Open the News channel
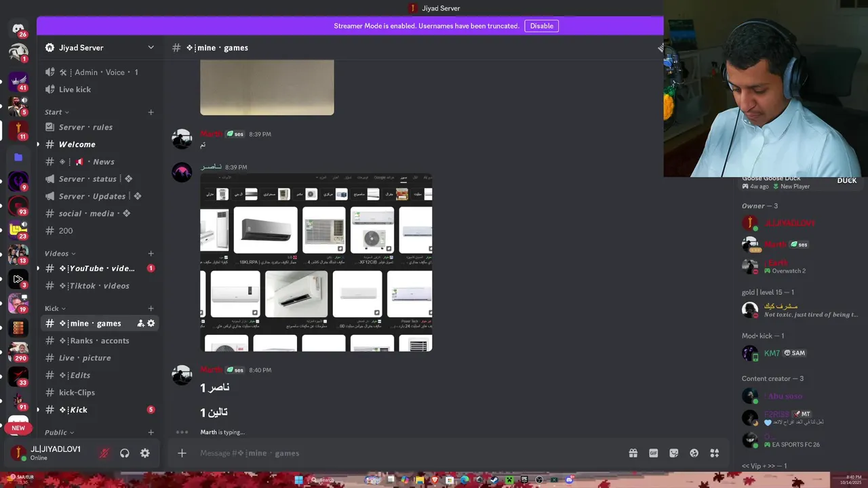 point(100,161)
